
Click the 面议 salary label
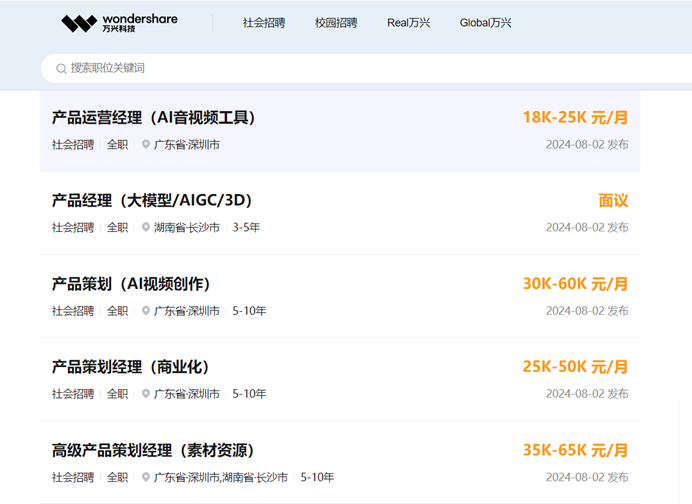(x=613, y=201)
